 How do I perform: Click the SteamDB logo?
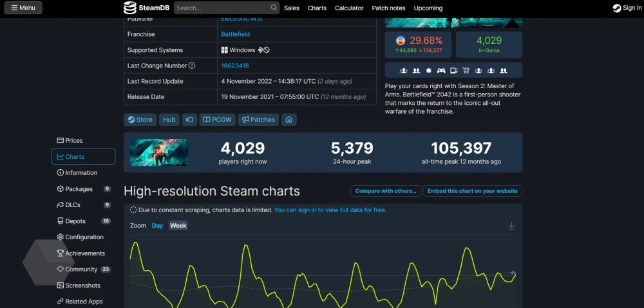[147, 8]
